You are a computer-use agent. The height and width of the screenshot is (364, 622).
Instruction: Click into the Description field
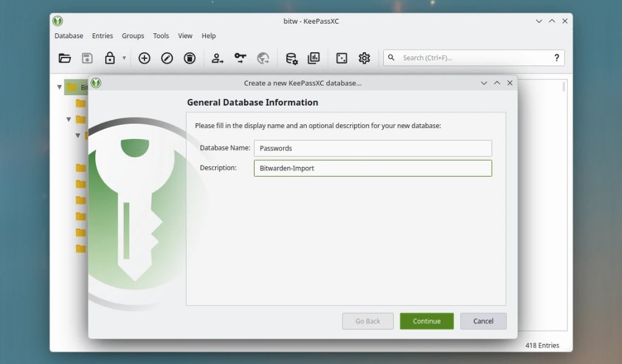tap(373, 168)
